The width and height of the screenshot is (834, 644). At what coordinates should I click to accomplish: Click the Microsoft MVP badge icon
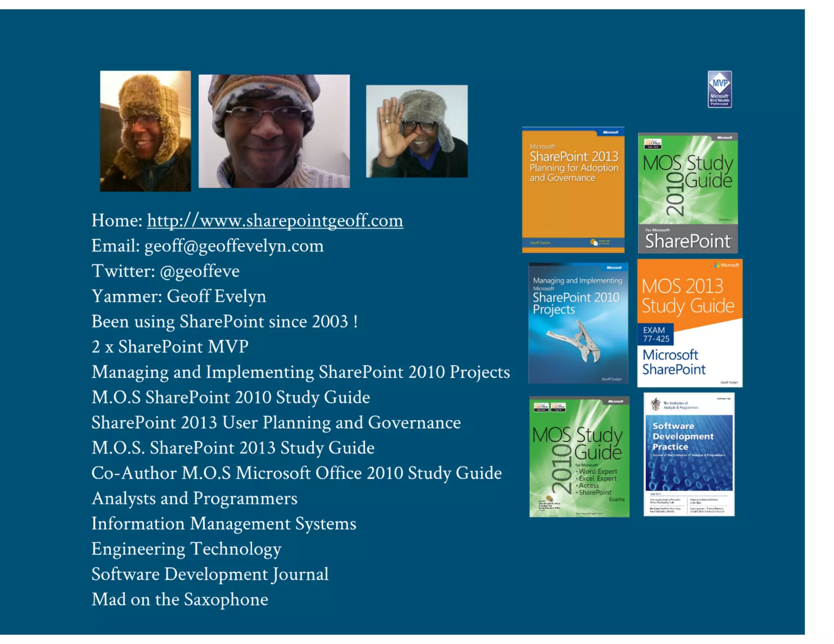pos(720,89)
